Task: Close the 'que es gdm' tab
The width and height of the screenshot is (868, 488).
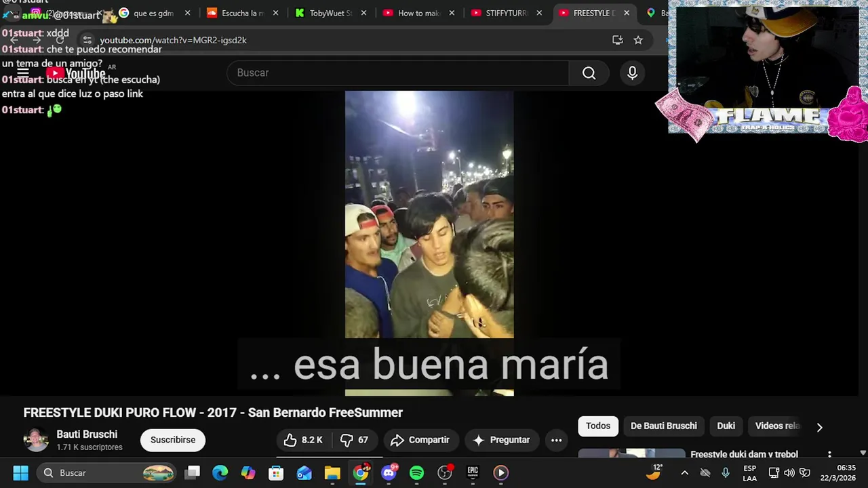Action: coord(188,13)
